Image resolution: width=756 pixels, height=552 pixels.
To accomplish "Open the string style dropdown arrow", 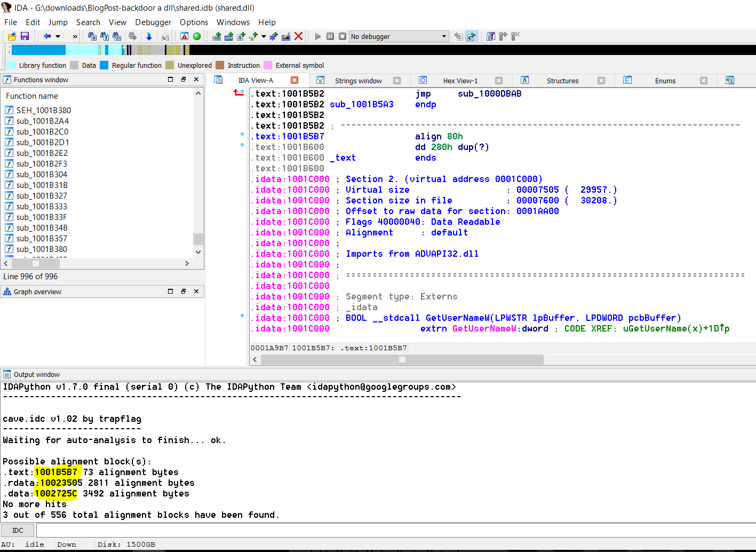I will point(264,36).
